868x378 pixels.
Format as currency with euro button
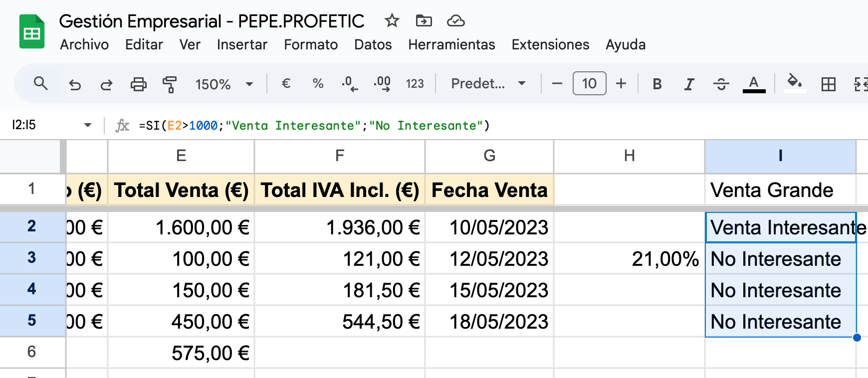coord(286,84)
